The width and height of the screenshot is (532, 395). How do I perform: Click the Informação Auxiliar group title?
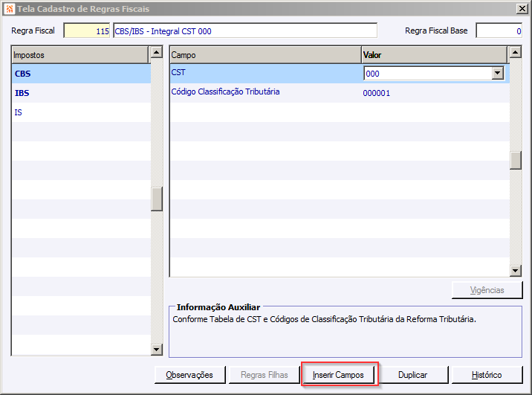click(218, 307)
